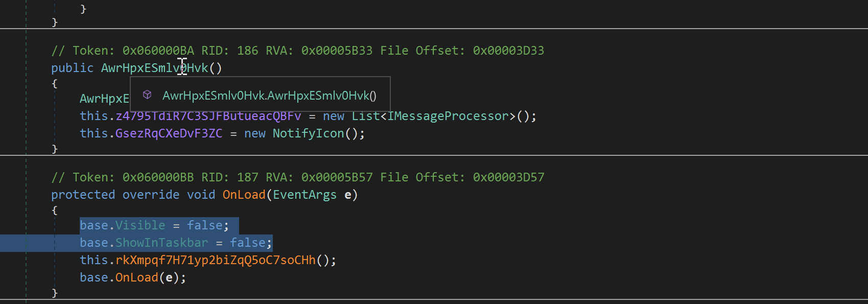
Task: Open the GsezRqCXeDvF3ZC field reference
Action: [169, 134]
